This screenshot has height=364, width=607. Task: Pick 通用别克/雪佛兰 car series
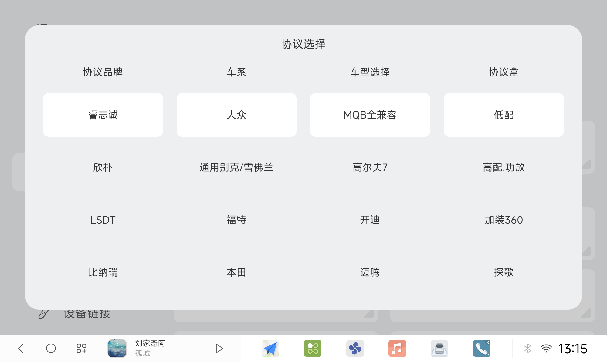click(x=236, y=167)
